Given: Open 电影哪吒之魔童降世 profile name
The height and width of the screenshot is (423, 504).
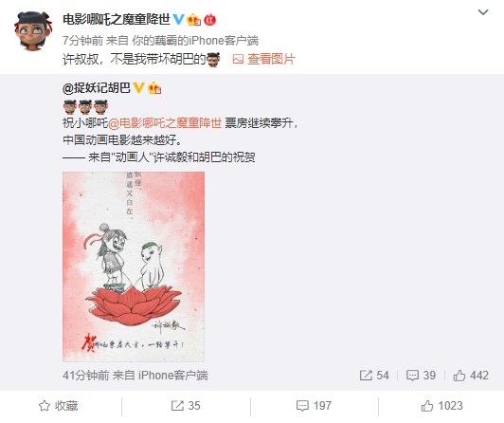Looking at the screenshot, I should 117,20.
